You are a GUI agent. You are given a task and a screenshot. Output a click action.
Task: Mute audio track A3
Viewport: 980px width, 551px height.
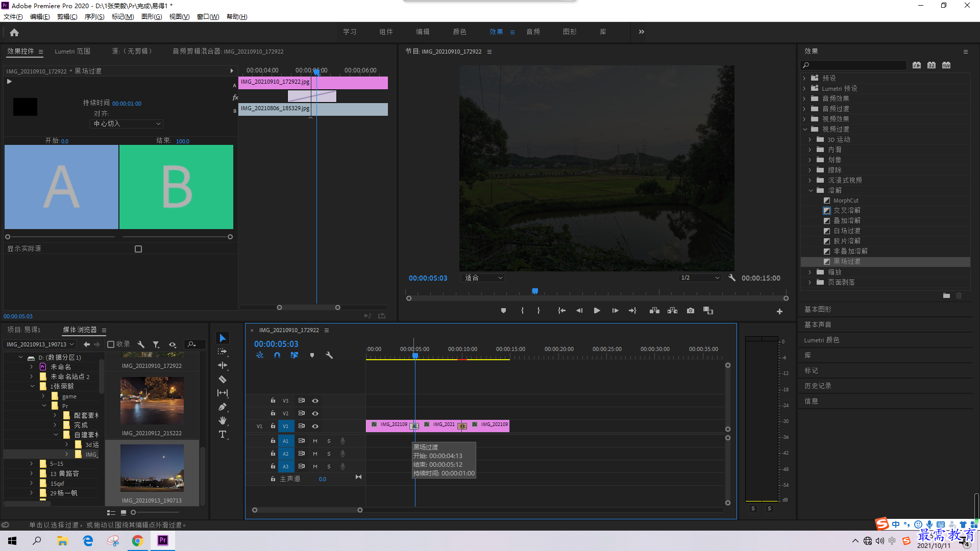coord(315,467)
